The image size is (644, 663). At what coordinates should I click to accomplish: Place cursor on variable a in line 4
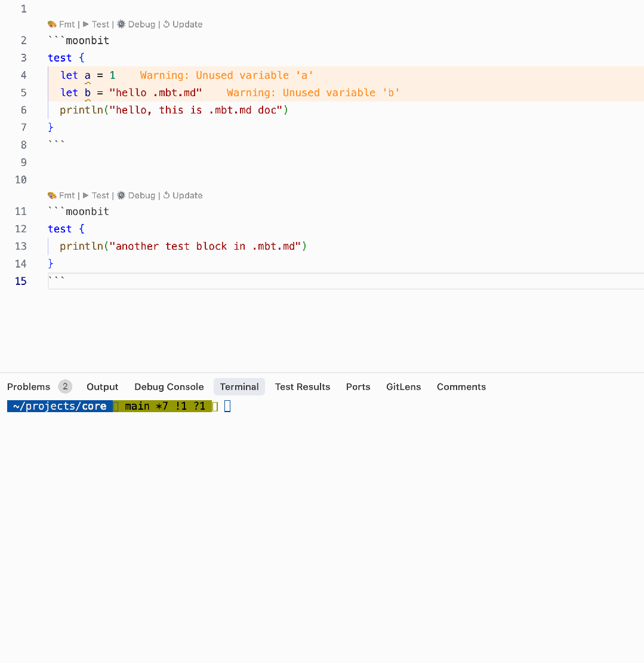tap(88, 75)
